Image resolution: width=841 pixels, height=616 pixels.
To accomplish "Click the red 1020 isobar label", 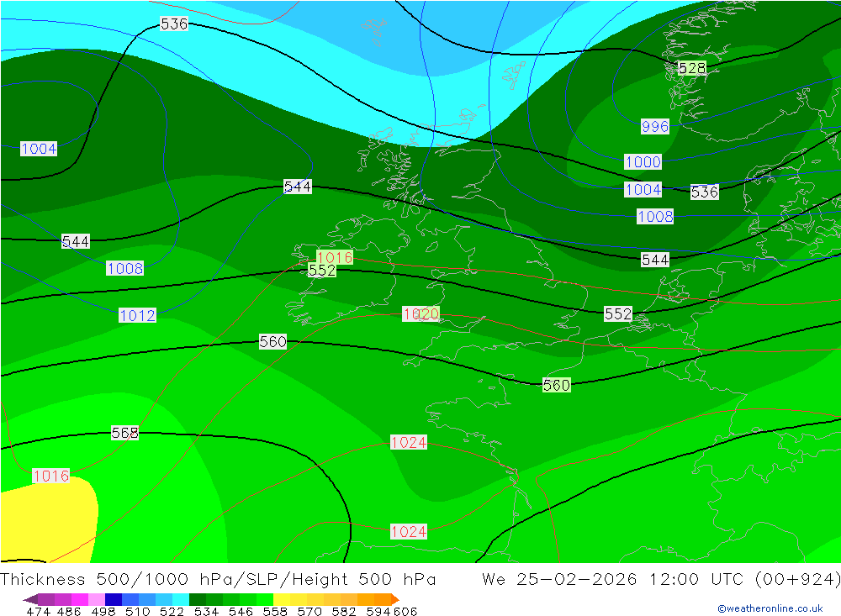I will point(421,313).
